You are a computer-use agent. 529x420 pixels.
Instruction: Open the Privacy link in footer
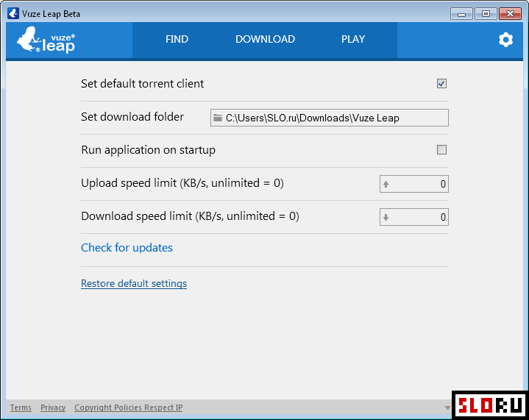click(x=53, y=407)
